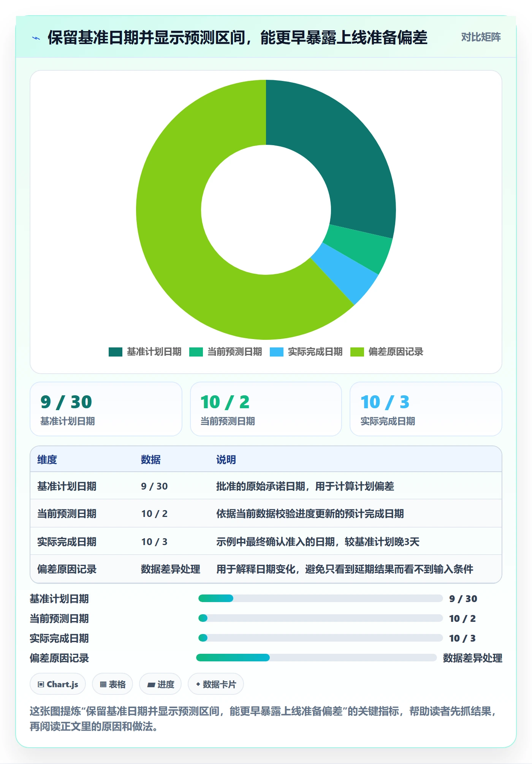Screen dimensions: 532x764
Task: Click the 实际完成日期 progress bar
Action: (320, 638)
